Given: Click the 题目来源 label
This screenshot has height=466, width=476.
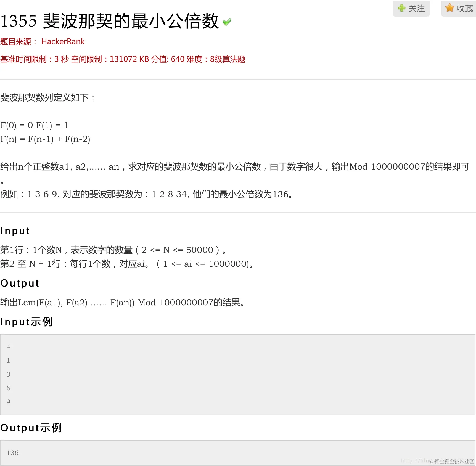Looking at the screenshot, I should coord(18,42).
